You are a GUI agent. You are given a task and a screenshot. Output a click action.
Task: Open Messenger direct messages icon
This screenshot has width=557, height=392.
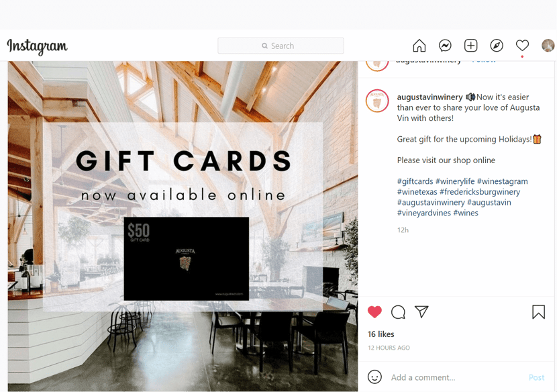pos(445,46)
